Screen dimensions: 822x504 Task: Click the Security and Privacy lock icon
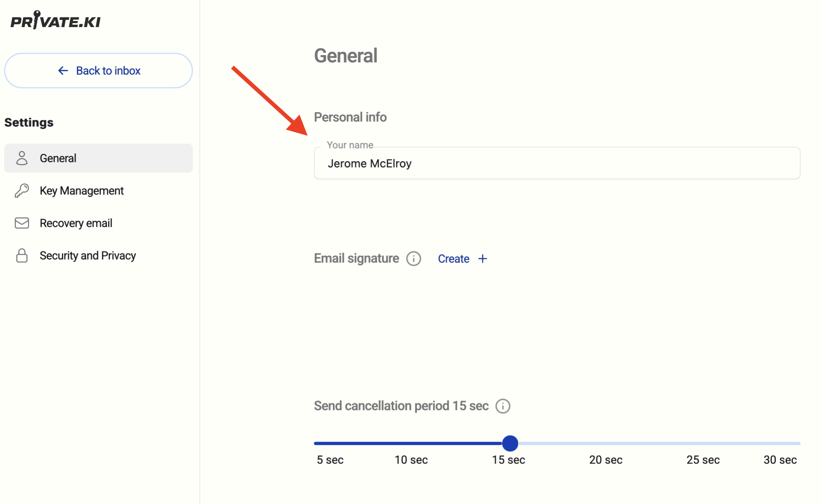(22, 256)
